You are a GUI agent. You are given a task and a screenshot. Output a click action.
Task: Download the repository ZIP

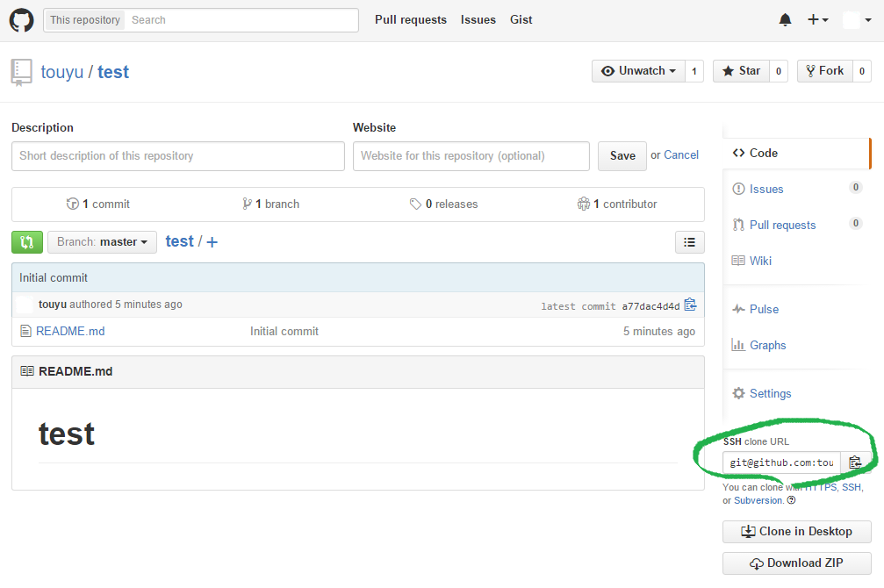pos(796,563)
